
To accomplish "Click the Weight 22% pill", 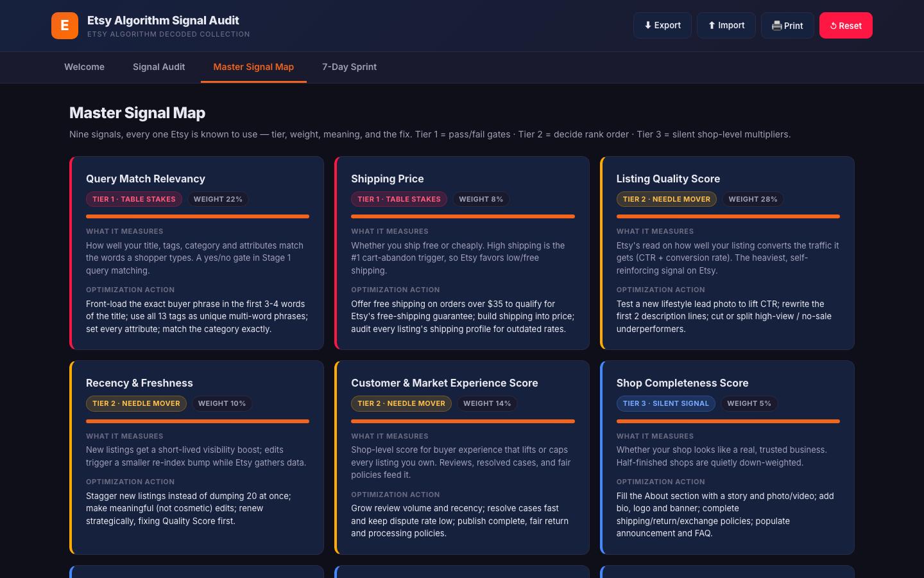I will (x=218, y=199).
